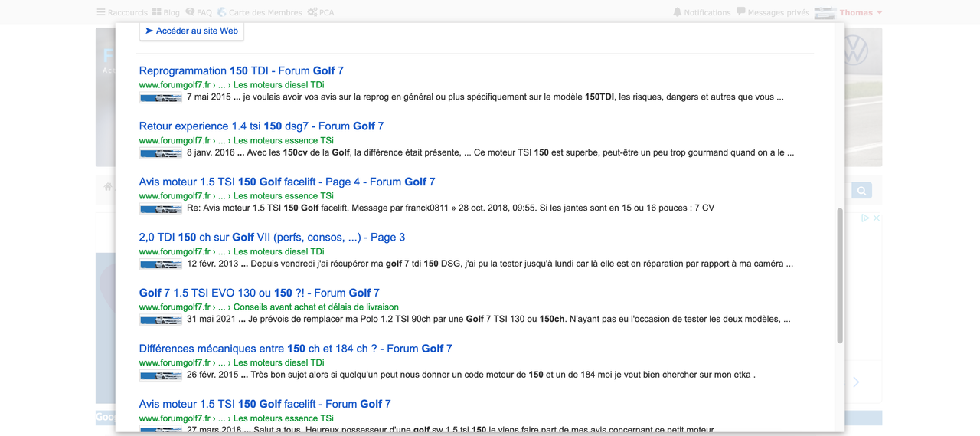The height and width of the screenshot is (436, 980).
Task: Open Golf 7 1.5 TSI EVO 130 ou 150 result
Action: 260,293
